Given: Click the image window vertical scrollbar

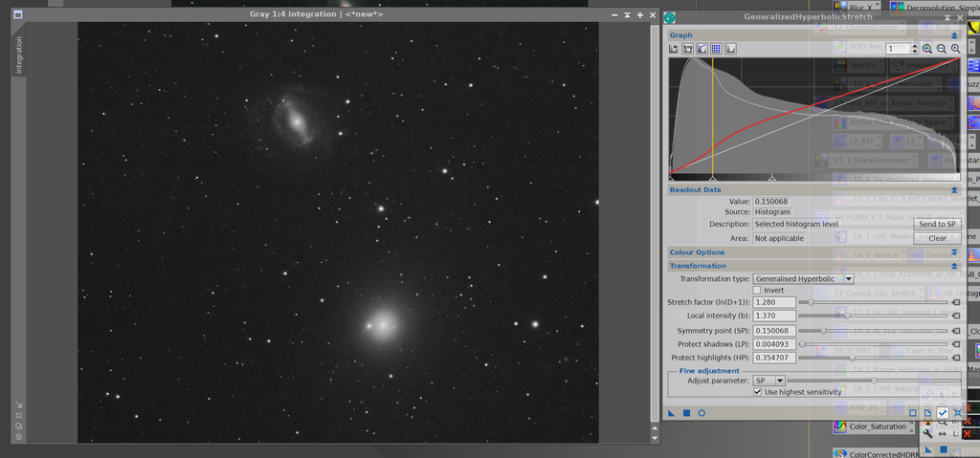Looking at the screenshot, I should [655, 222].
